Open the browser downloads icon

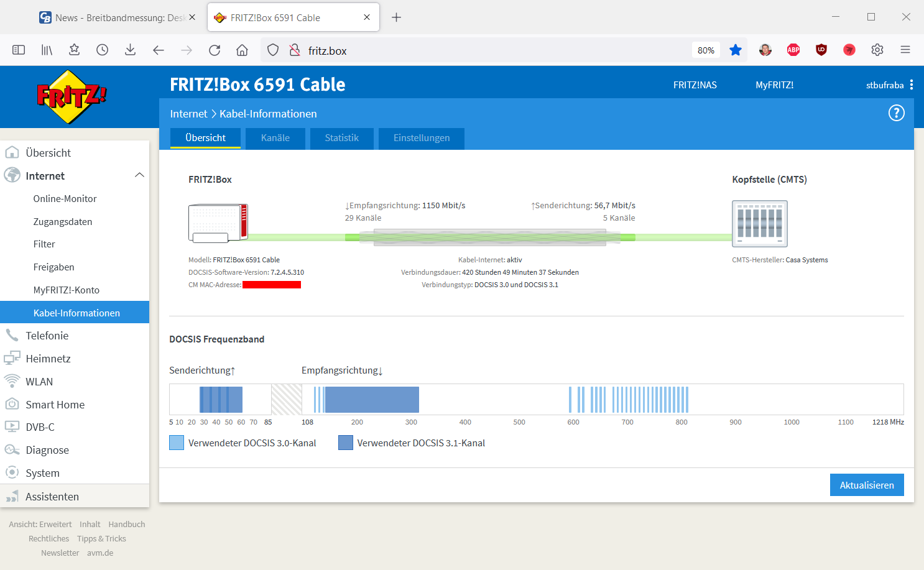[x=130, y=50]
